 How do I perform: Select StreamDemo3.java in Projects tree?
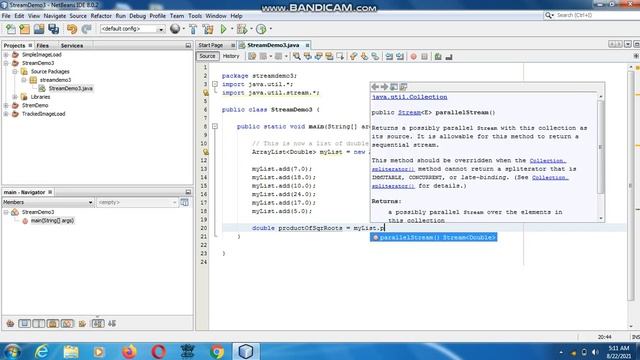[x=70, y=89]
